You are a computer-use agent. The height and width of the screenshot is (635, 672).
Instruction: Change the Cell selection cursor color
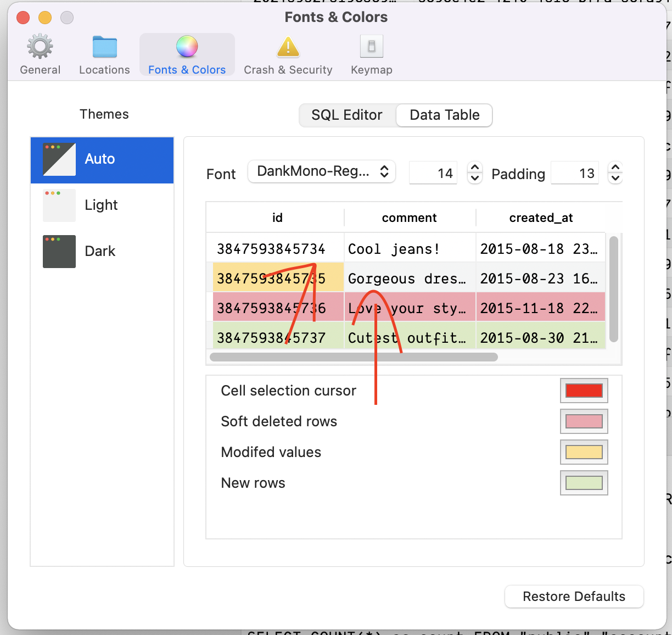[x=584, y=391]
